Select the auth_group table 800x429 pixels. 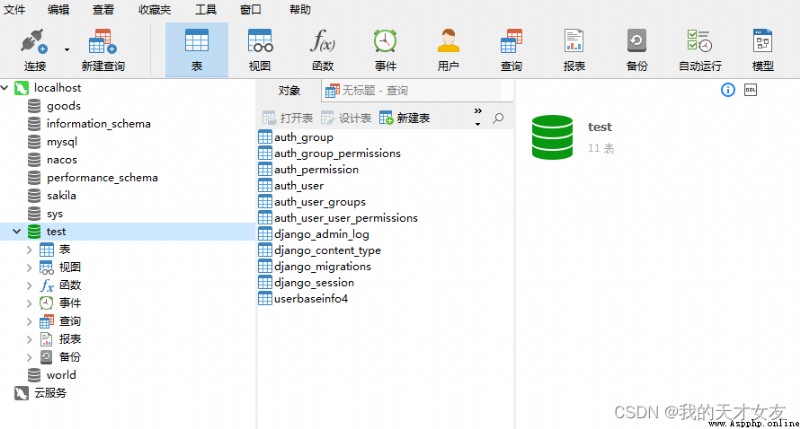point(303,137)
